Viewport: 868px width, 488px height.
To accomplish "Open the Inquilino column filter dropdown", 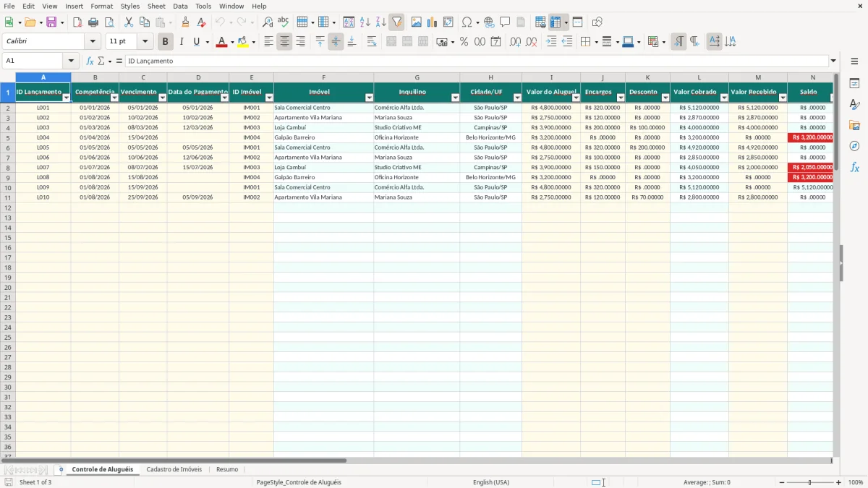I will 455,98.
